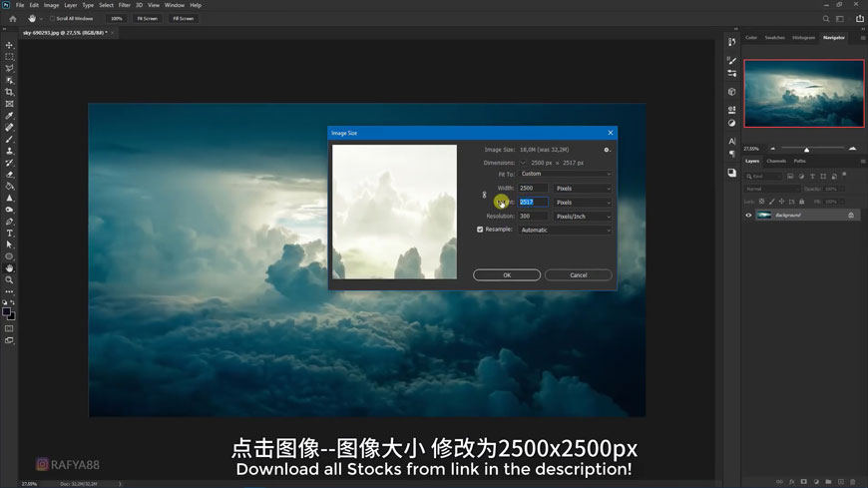Viewport: 868px width, 488px height.
Task: Select the Move tool in the toolbar
Action: (10, 45)
